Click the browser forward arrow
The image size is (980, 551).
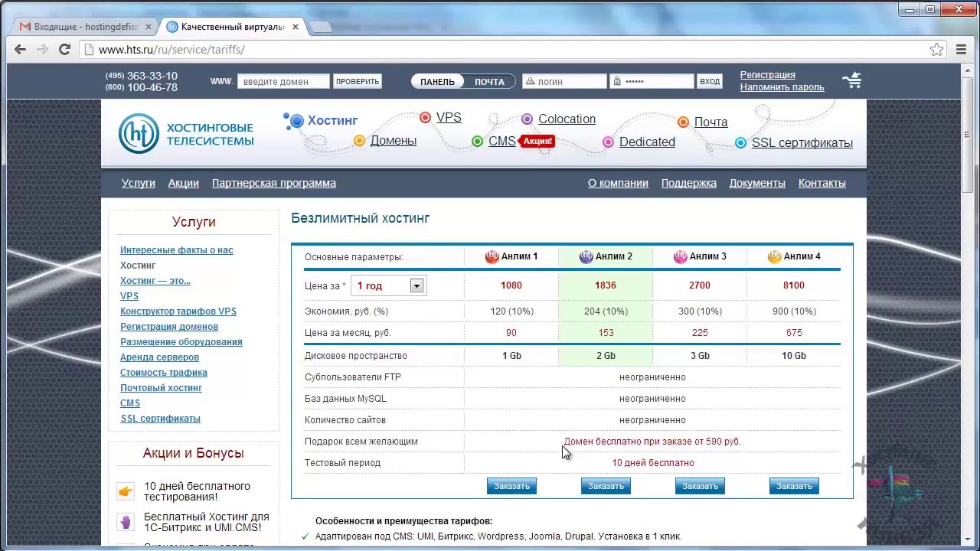(x=42, y=49)
